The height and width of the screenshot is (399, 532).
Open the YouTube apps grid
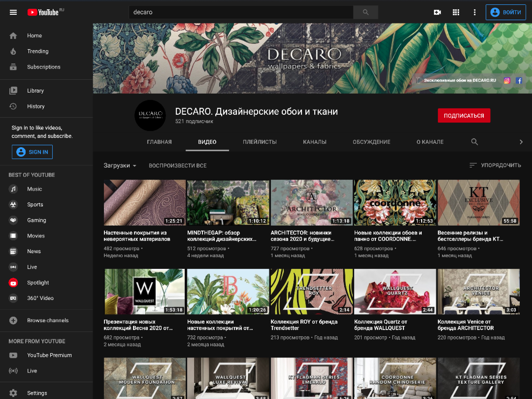[x=456, y=12]
